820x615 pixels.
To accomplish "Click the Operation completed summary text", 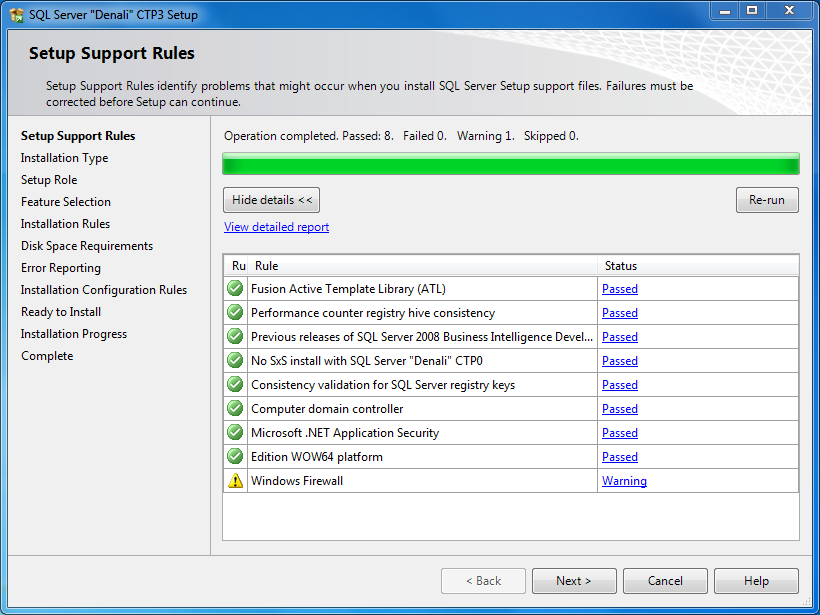I will [x=401, y=136].
